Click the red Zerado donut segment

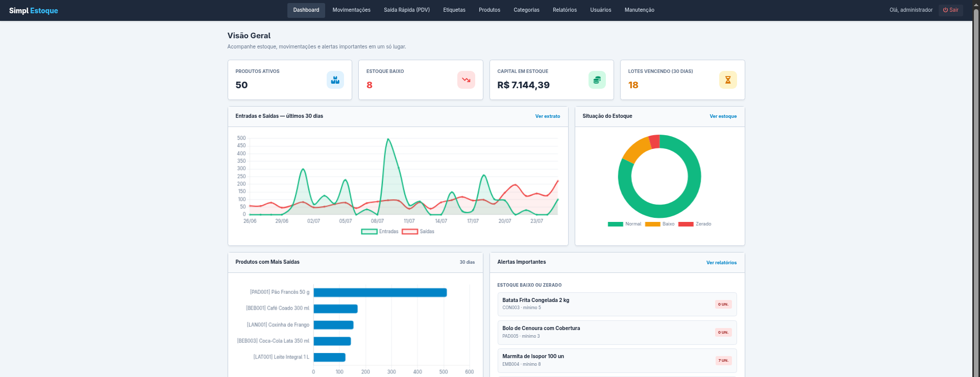[x=654, y=141]
